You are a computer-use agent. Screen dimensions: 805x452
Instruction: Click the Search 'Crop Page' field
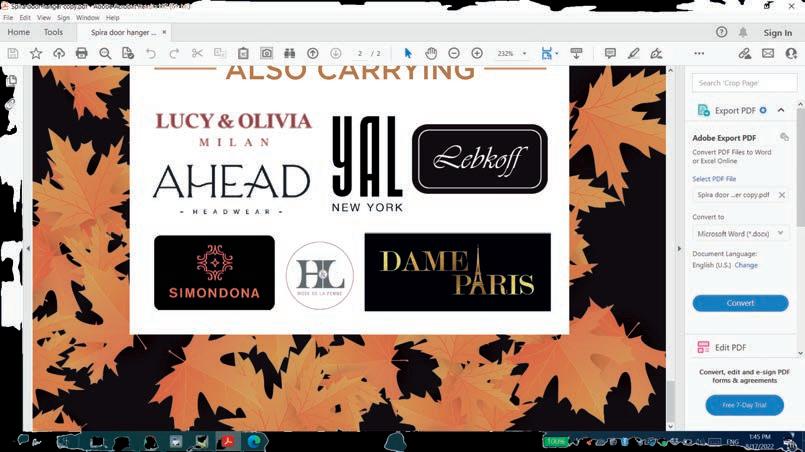[x=744, y=83]
